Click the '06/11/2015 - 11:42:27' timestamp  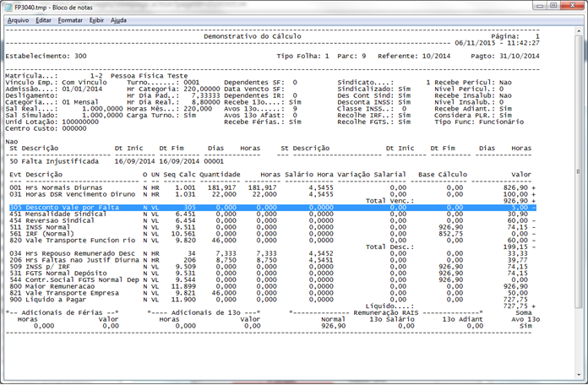[498, 43]
